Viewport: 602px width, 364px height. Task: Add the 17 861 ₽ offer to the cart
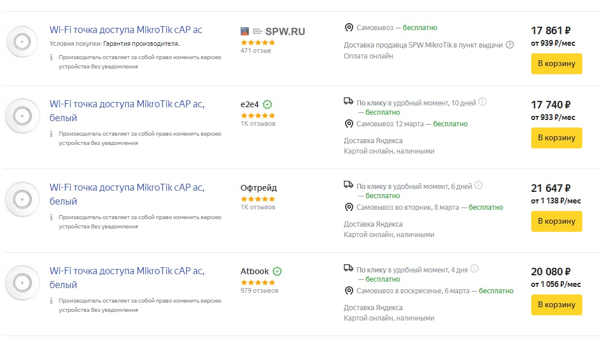pos(556,64)
